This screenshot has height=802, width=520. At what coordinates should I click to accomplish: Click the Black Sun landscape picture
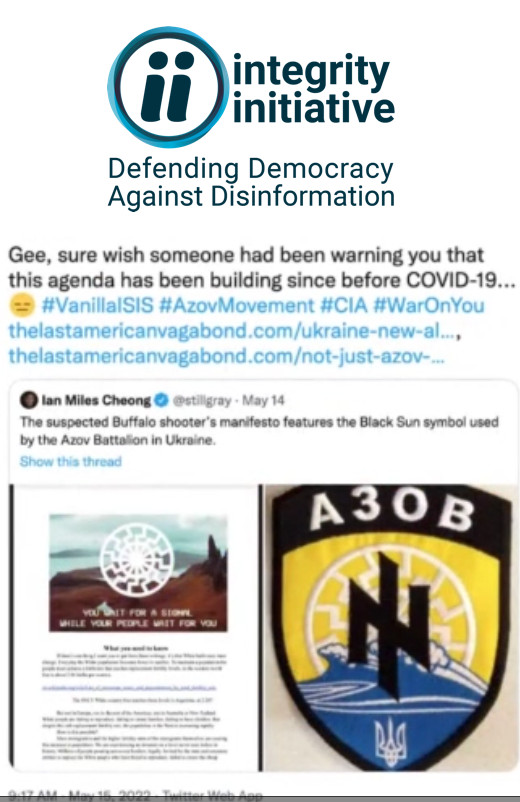138,573
